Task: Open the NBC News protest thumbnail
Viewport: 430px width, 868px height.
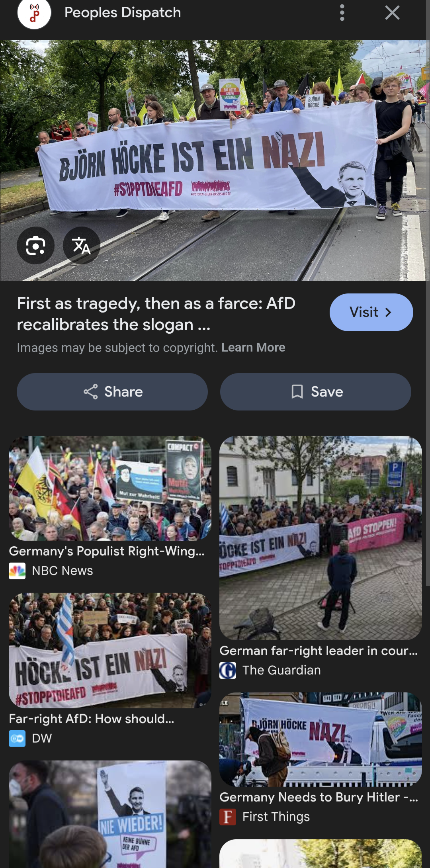Action: point(110,488)
